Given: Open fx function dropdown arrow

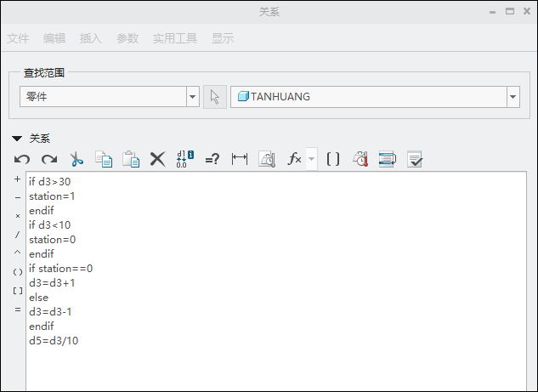Looking at the screenshot, I should (312, 159).
